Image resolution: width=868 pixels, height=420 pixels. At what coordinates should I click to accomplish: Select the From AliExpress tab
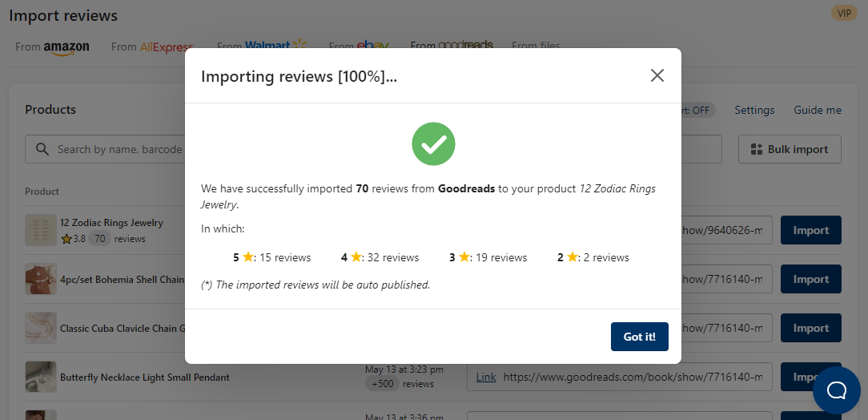tap(152, 47)
